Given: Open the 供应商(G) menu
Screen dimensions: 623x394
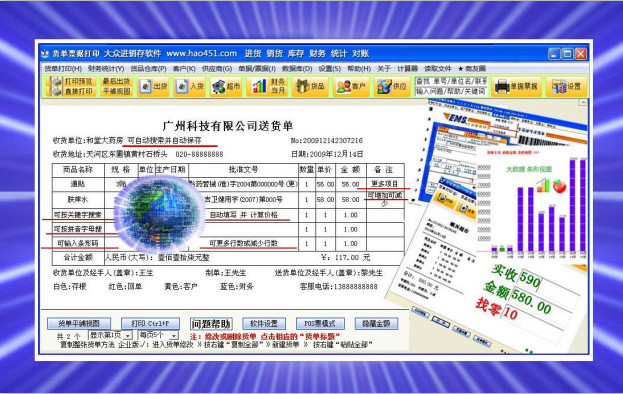Looking at the screenshot, I should click(217, 69).
